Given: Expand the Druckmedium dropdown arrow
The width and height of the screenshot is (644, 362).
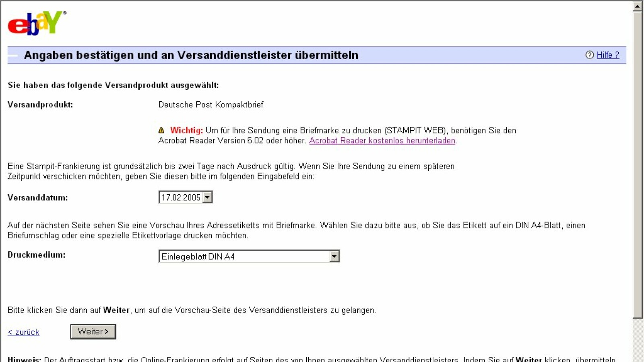Looking at the screenshot, I should [x=334, y=257].
